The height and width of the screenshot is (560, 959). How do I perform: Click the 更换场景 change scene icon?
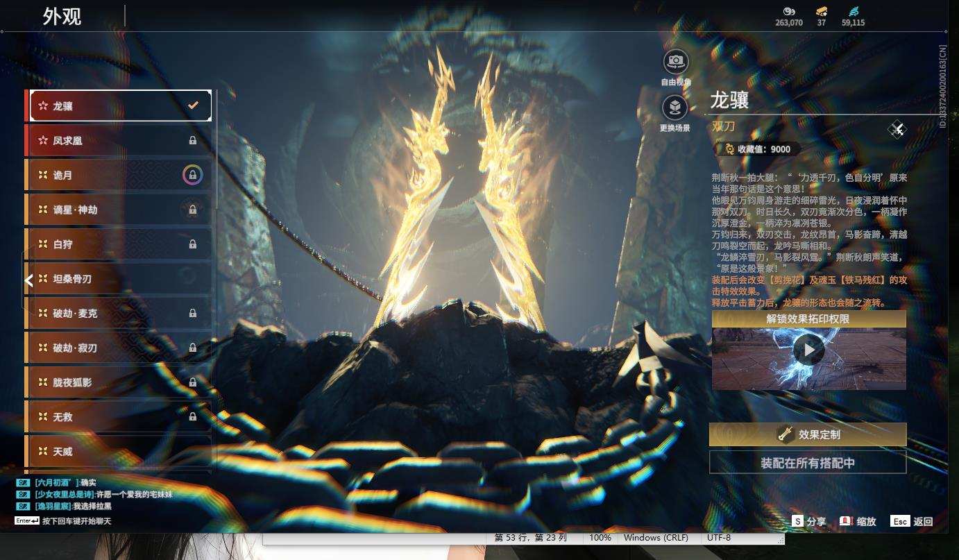pos(675,108)
